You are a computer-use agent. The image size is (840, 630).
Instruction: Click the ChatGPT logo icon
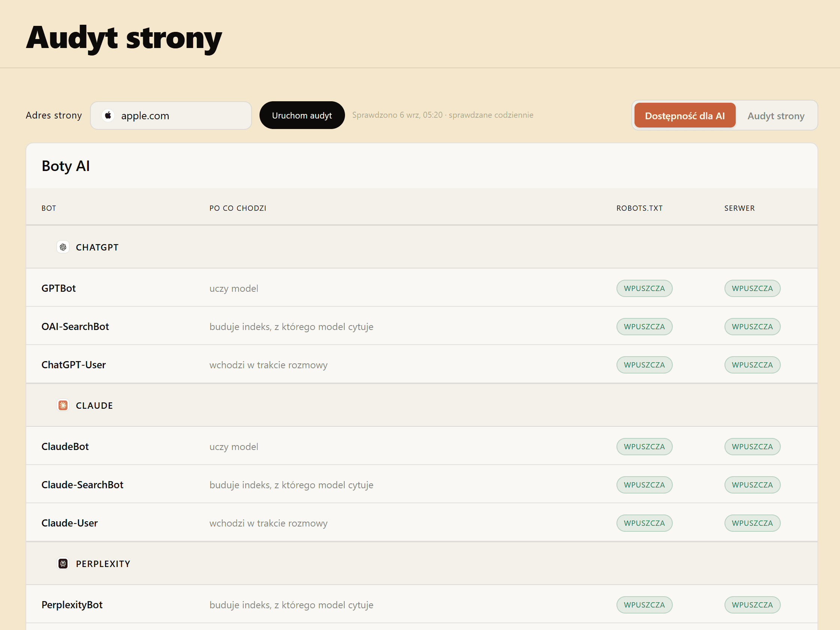click(x=63, y=247)
